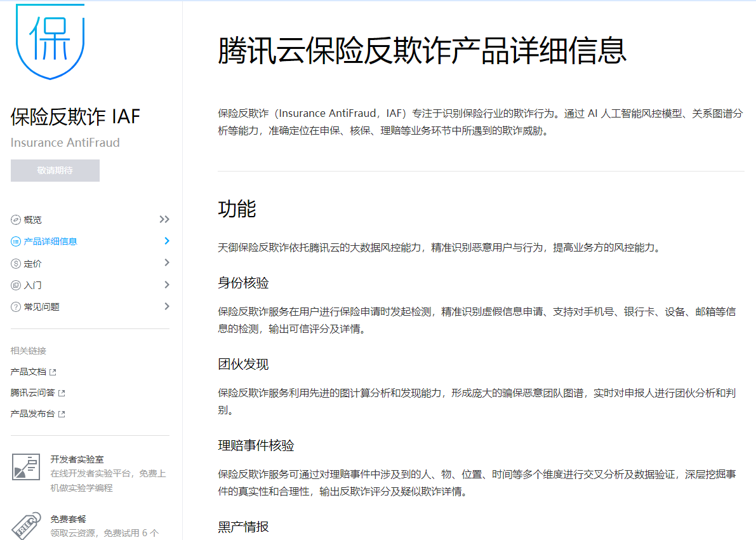Expand the 入门 section chevron
The height and width of the screenshot is (540, 756).
pyautogui.click(x=167, y=285)
